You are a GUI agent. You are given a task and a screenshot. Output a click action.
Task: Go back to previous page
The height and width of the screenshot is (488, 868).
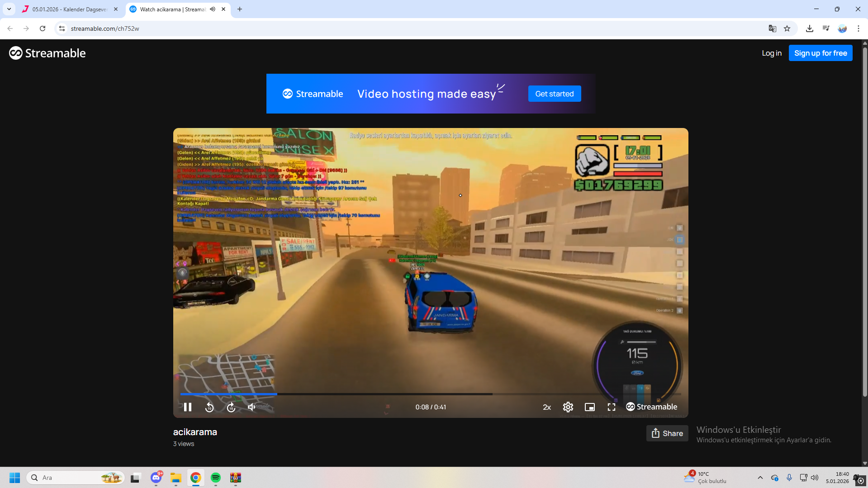[10, 28]
